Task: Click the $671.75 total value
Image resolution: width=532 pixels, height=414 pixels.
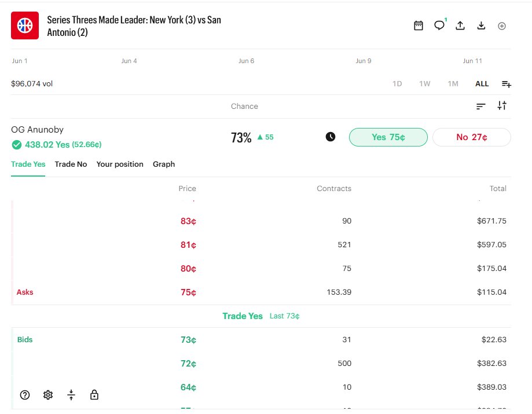Action: (491, 221)
